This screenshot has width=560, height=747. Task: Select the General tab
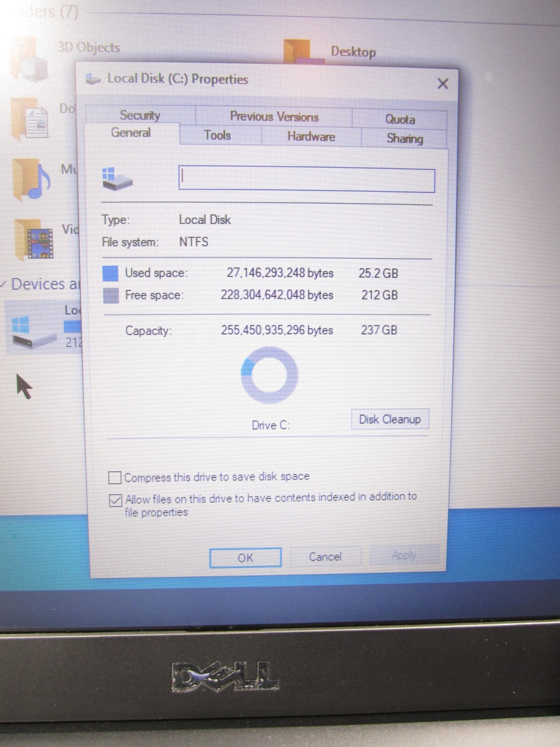pos(131,133)
